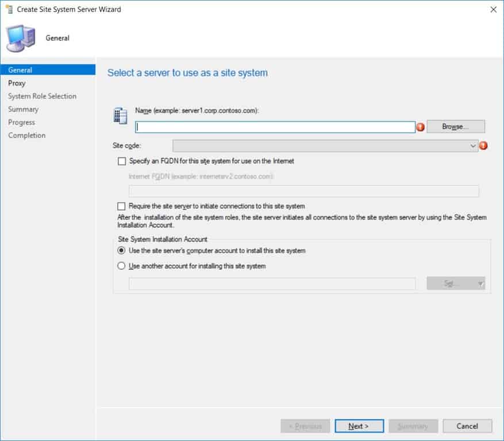This screenshot has width=504, height=441.
Task: Cancel the Create Site System Server Wizard
Action: [467, 426]
